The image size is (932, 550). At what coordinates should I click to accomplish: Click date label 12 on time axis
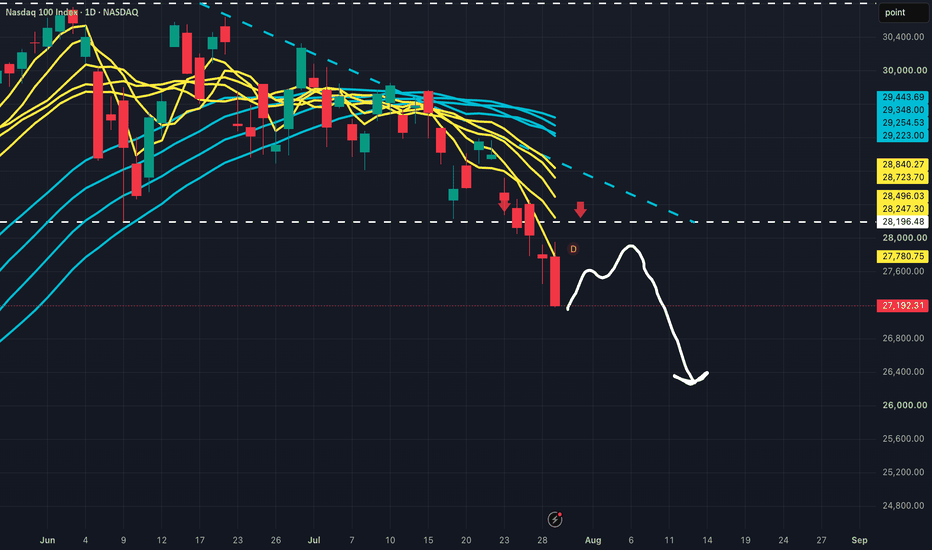point(162,540)
